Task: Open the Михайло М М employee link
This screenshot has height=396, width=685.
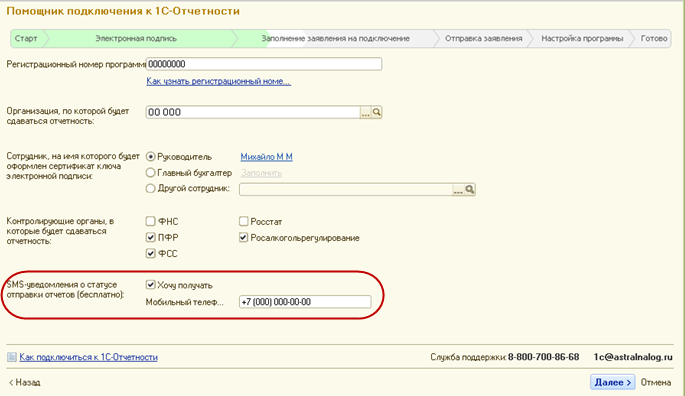Action: 266,157
